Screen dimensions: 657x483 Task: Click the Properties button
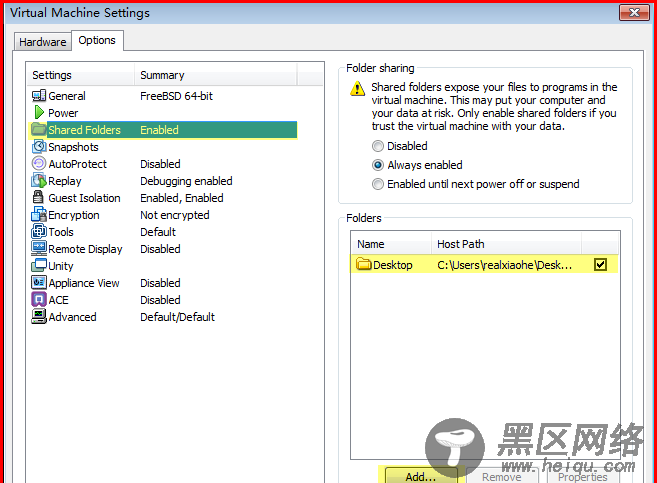[x=582, y=476]
